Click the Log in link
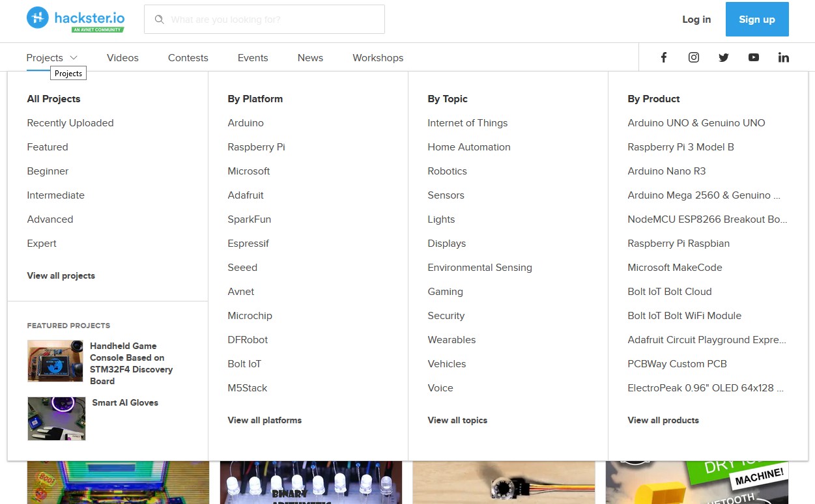Viewport: 815px width, 504px height. coord(696,20)
